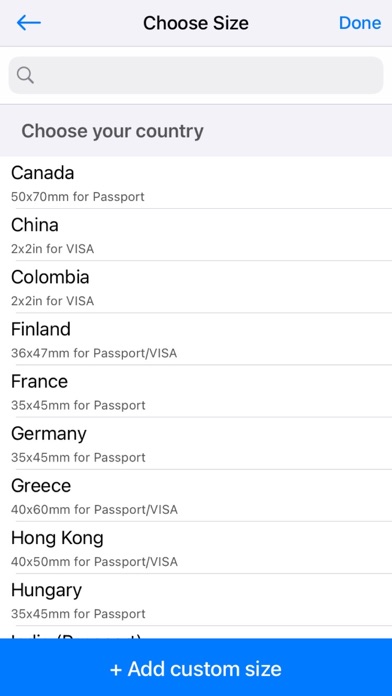Tap the back arrow icon
This screenshot has height=696, width=392.
(x=28, y=23)
